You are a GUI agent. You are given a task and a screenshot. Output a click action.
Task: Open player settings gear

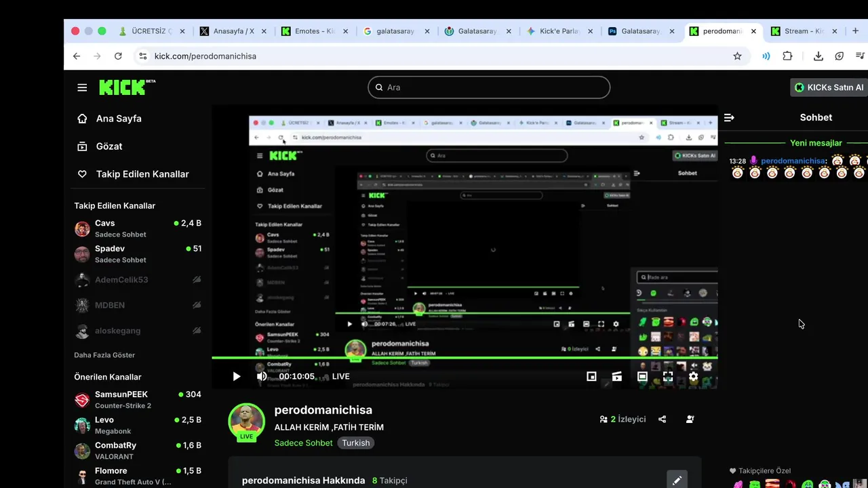[693, 376]
